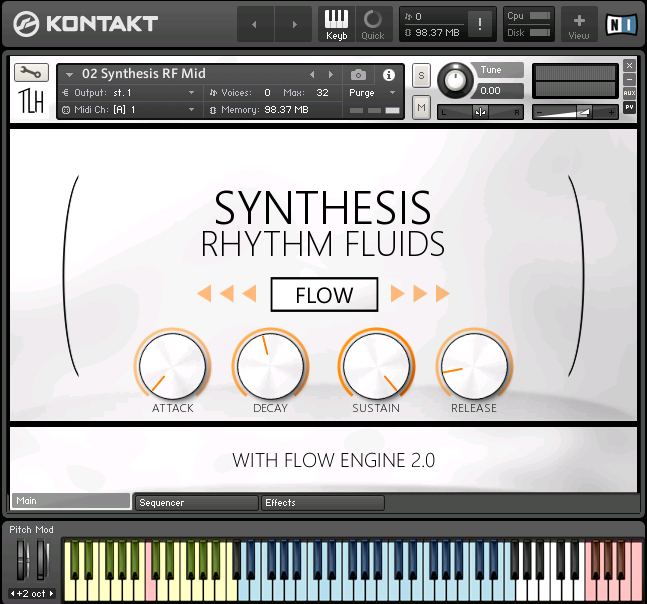
Task: Click the RELEASE knob
Action: point(474,366)
